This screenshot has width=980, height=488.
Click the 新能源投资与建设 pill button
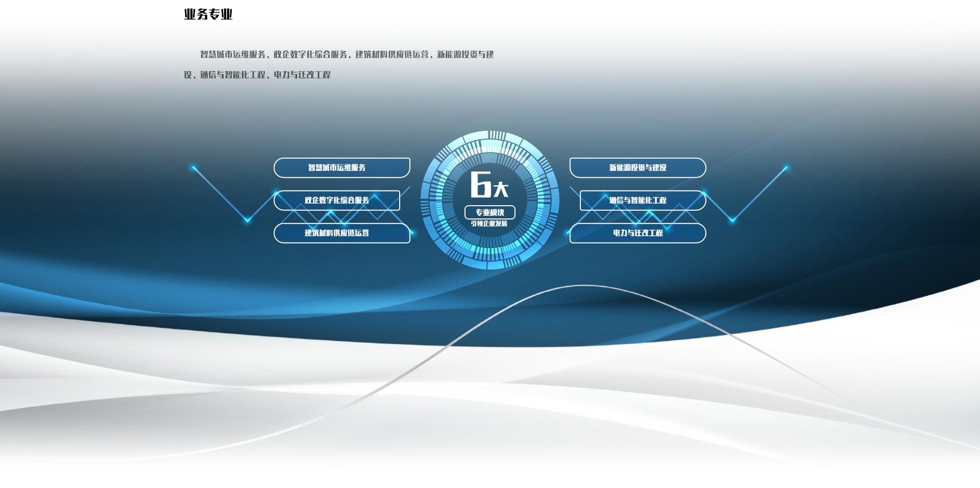pos(638,167)
